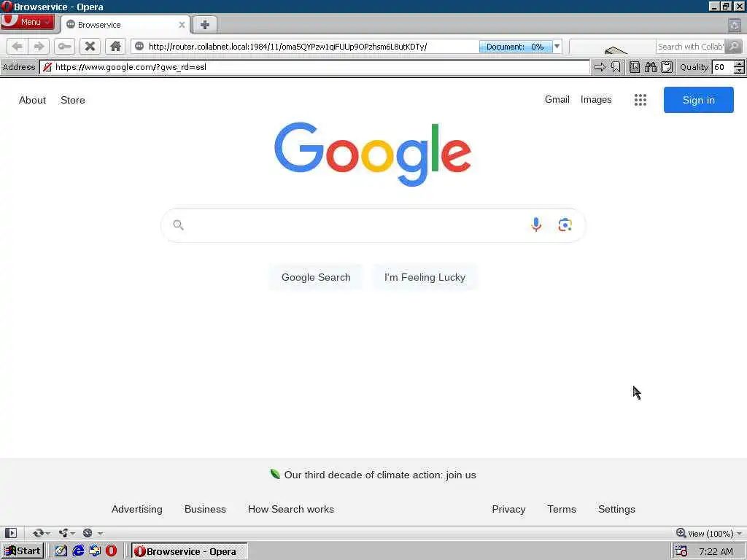Launch Internet Explorer from quick launch
This screenshot has height=560, width=747.
click(x=78, y=551)
